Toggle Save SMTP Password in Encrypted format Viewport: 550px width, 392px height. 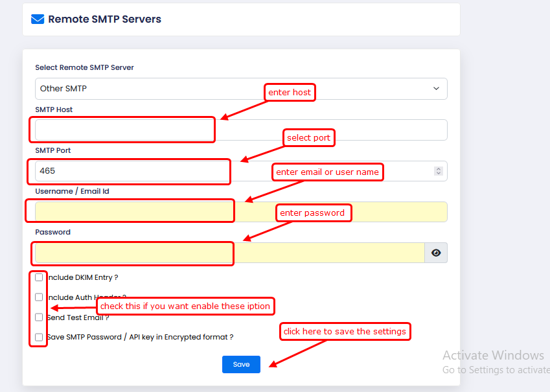40,338
